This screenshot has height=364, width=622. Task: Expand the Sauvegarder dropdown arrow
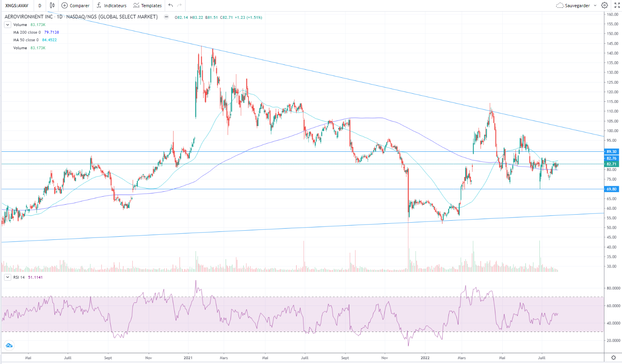click(595, 6)
